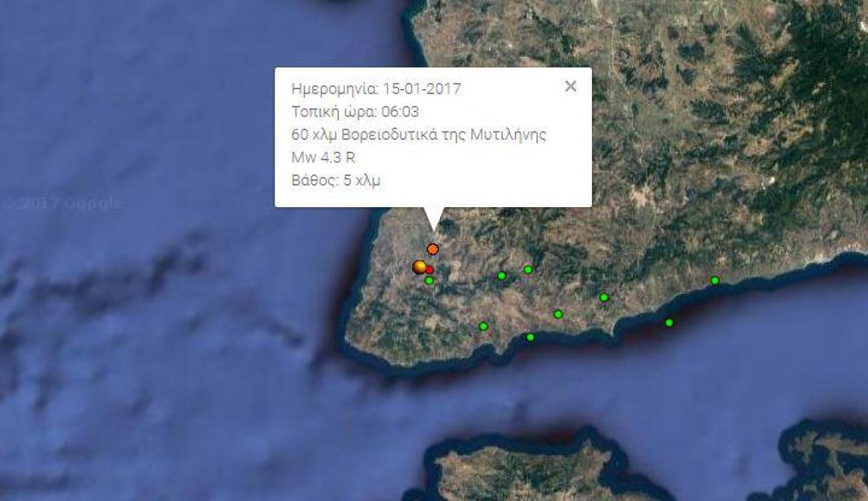Click the island at the bottom center of the map
868x501 pixels.
531,472
